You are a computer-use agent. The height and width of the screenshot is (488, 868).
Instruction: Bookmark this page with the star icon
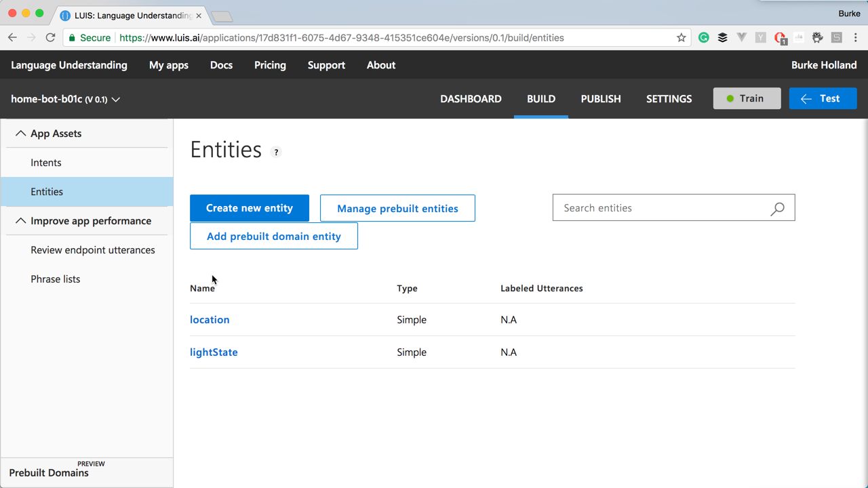point(682,38)
